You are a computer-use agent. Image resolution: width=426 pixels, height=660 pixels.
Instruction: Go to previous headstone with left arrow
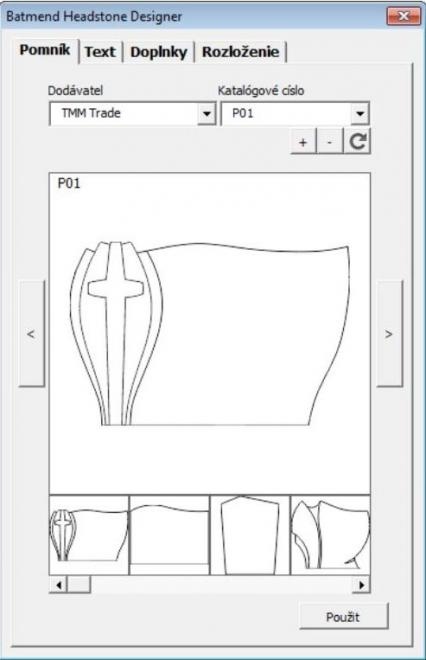[31, 333]
